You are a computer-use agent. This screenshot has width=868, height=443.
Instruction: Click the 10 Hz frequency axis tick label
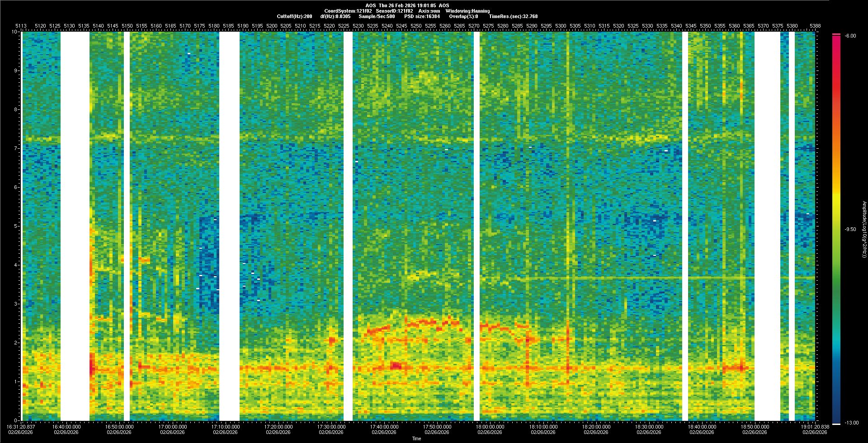coord(14,32)
